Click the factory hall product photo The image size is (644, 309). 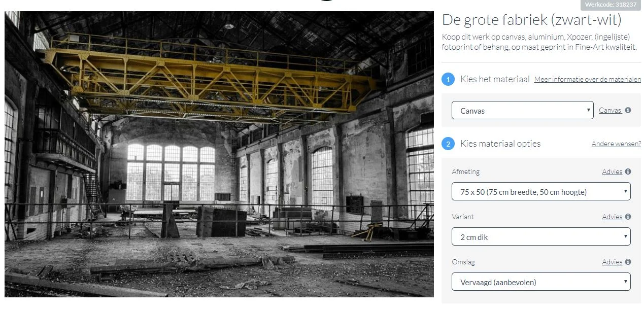click(x=219, y=154)
